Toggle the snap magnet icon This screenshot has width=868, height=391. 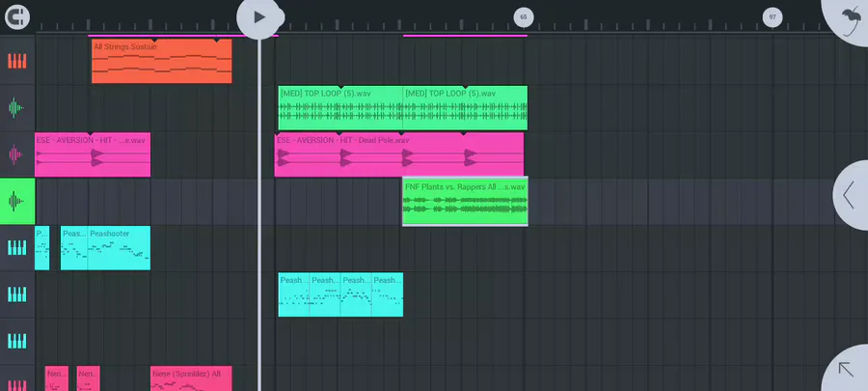(17, 17)
